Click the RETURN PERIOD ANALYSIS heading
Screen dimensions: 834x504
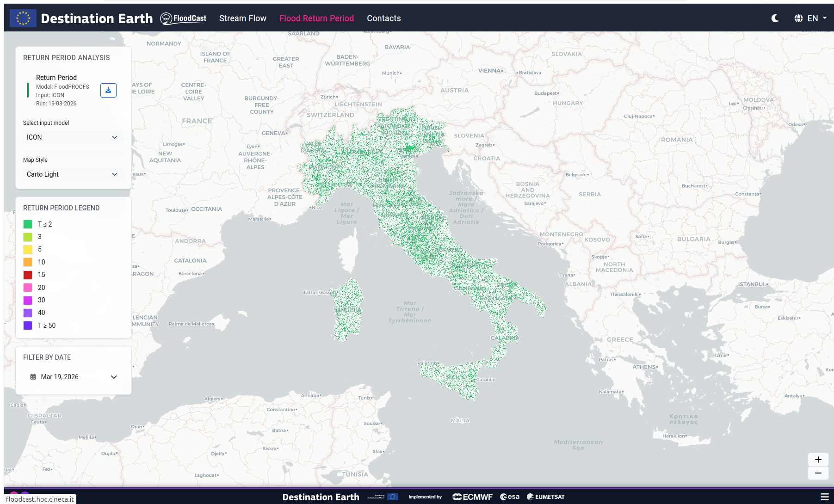click(x=67, y=58)
